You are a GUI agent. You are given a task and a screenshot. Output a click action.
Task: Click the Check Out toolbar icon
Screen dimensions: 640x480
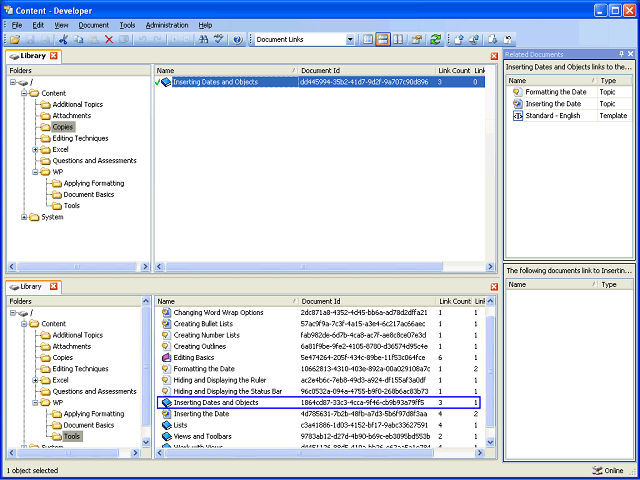point(493,40)
